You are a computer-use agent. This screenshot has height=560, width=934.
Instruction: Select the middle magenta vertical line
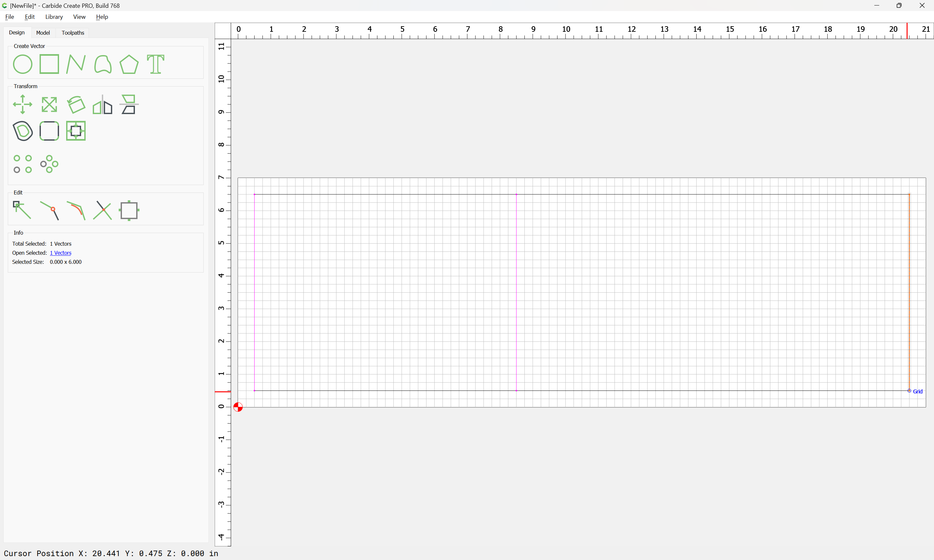coord(516,292)
